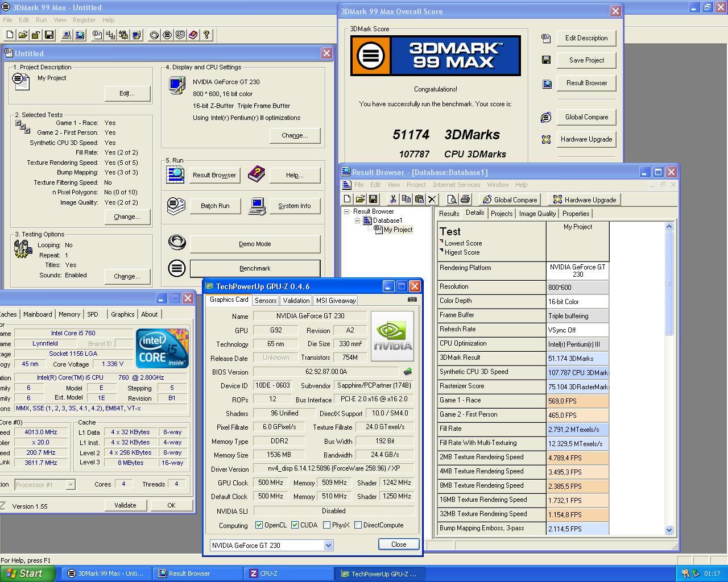Click the GPU-Z screenshot camera icon
This screenshot has width=728, height=582.
412,300
